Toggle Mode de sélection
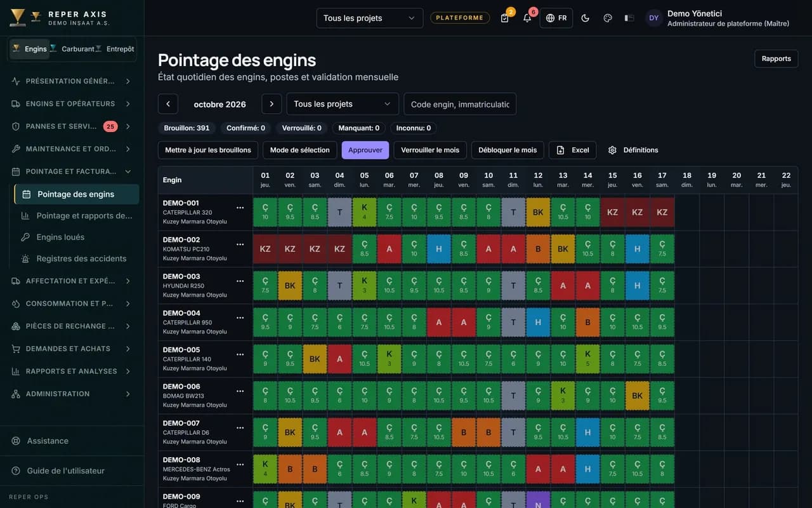Image resolution: width=812 pixels, height=508 pixels. [x=300, y=150]
